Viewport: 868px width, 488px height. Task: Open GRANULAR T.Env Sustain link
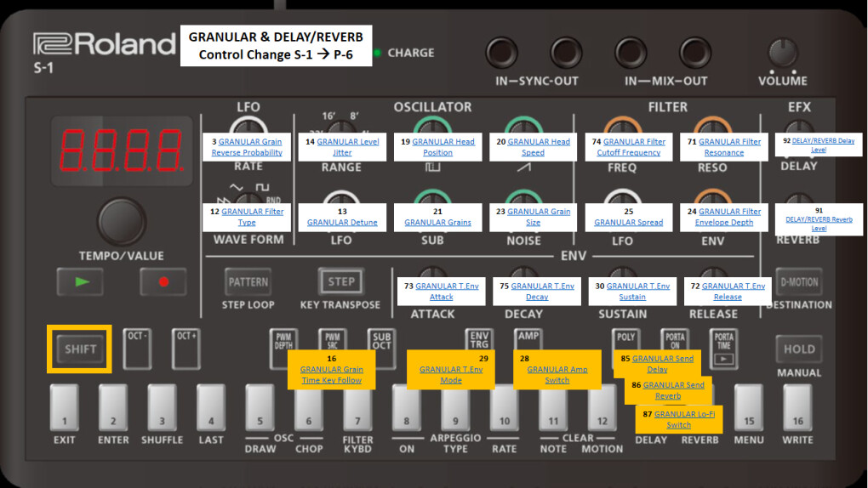point(637,292)
